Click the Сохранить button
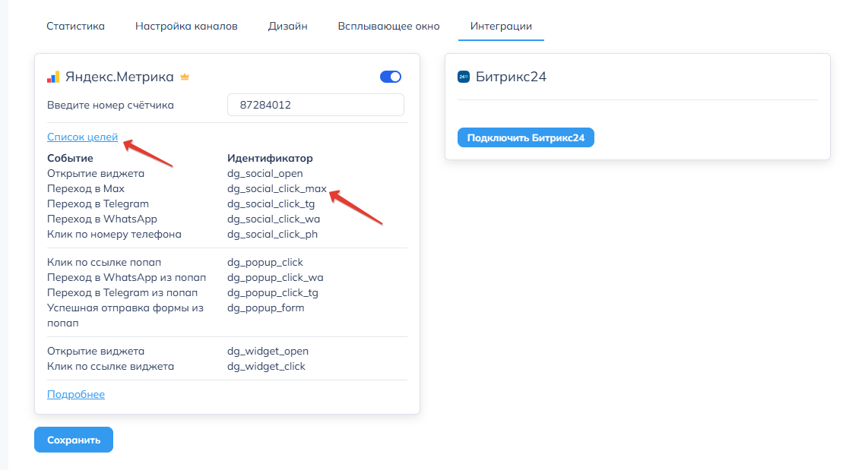The width and height of the screenshot is (868, 470). (x=74, y=440)
